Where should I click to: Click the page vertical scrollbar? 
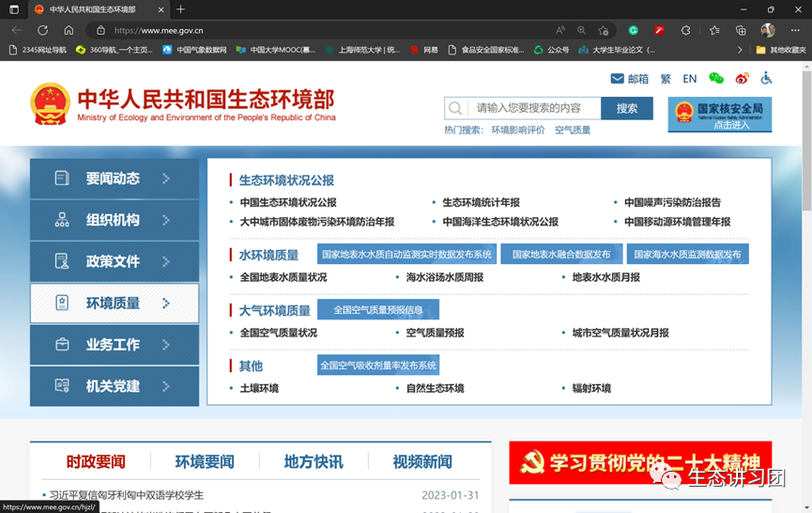tap(806, 141)
